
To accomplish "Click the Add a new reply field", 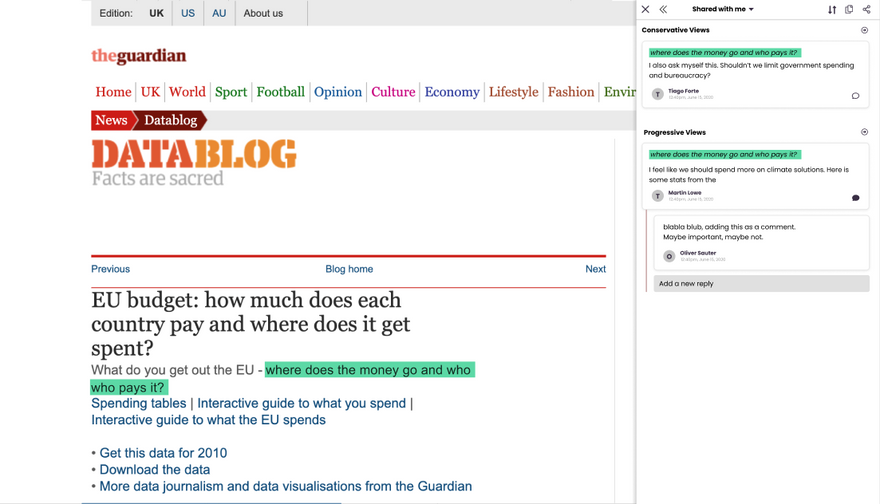I will 761,284.
